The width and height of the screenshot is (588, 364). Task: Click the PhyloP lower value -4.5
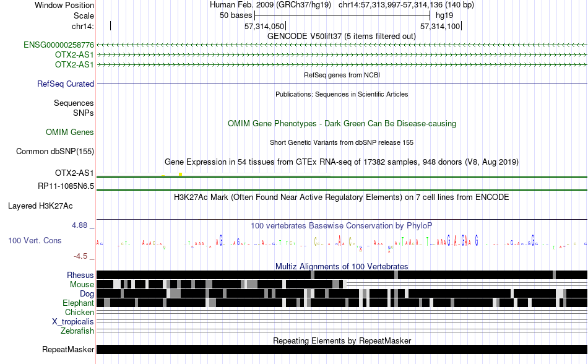pyautogui.click(x=80, y=256)
